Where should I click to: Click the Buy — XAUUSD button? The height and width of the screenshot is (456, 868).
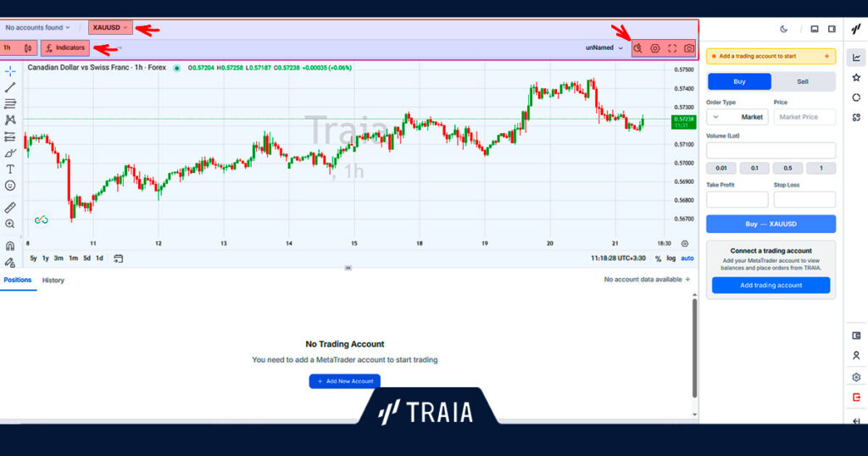click(771, 224)
